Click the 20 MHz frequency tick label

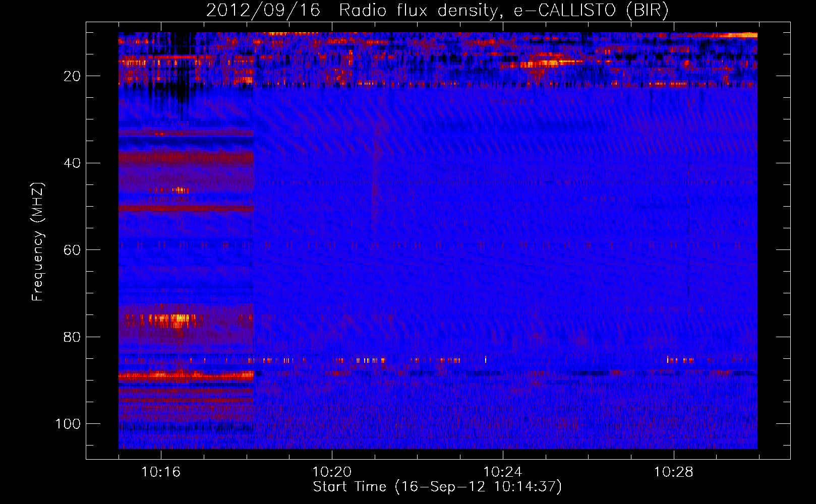pos(72,76)
